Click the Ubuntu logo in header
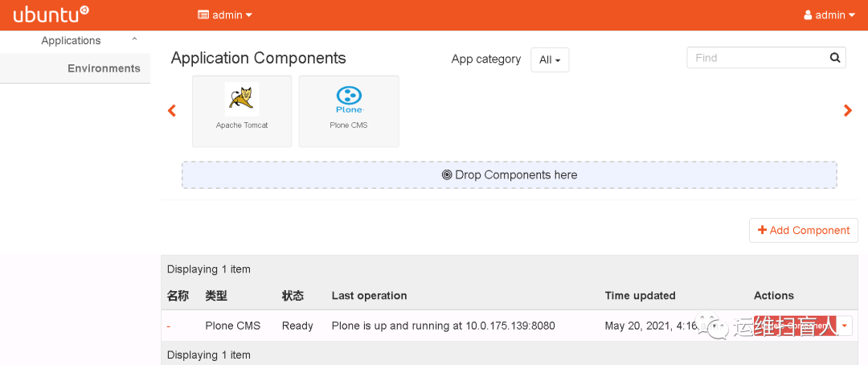The height and width of the screenshot is (365, 868). [51, 14]
